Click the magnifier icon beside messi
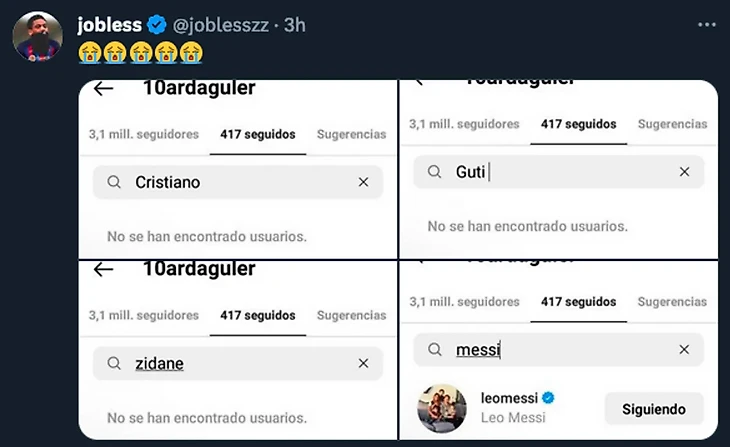 point(435,349)
